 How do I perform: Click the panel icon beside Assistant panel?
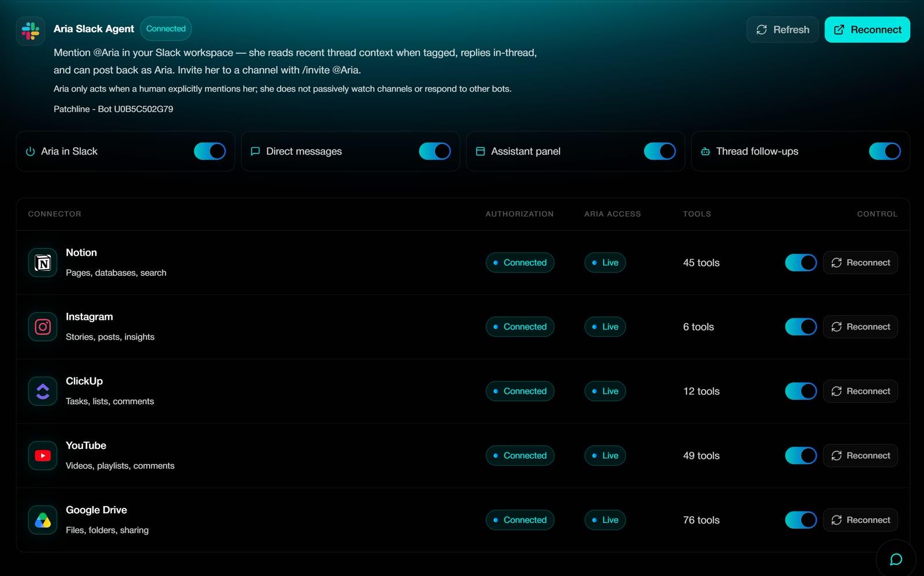point(480,151)
